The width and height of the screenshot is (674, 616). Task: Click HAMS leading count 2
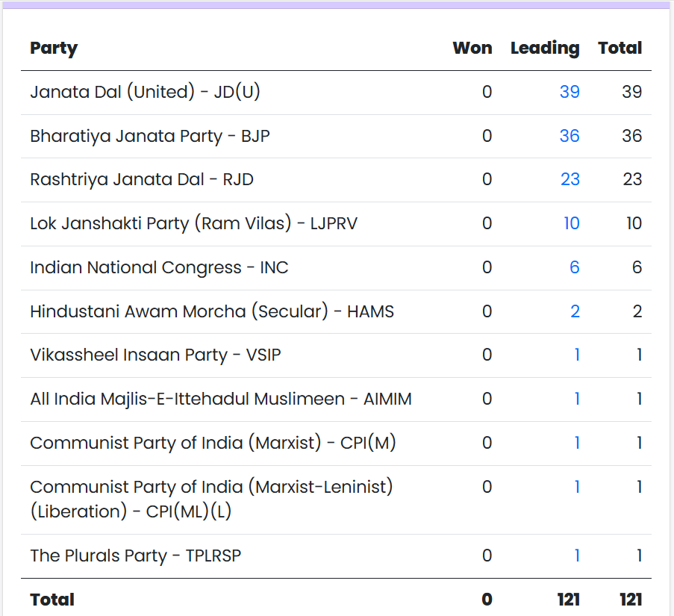click(575, 311)
